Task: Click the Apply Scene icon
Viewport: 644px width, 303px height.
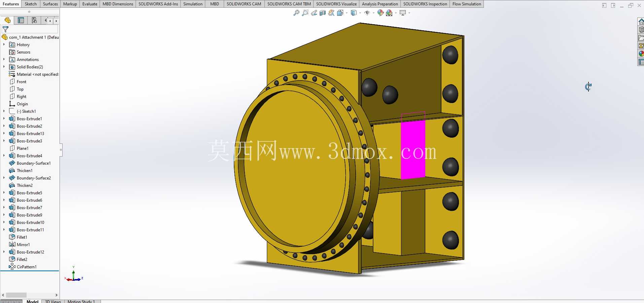Action: (x=389, y=13)
